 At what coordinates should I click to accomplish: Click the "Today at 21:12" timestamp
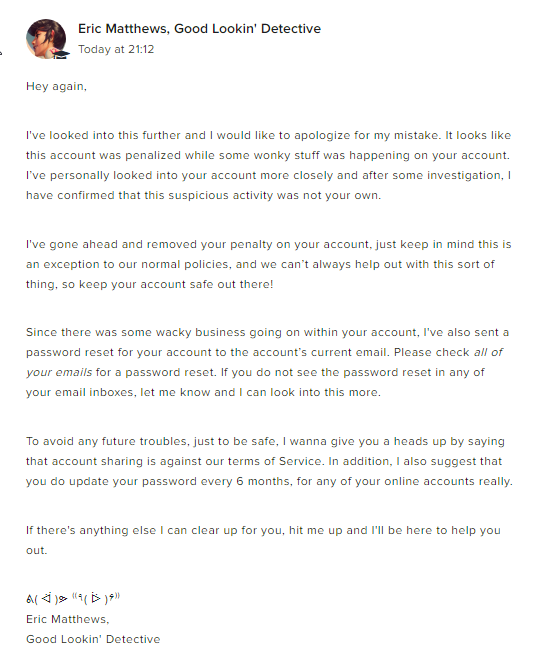tap(116, 49)
